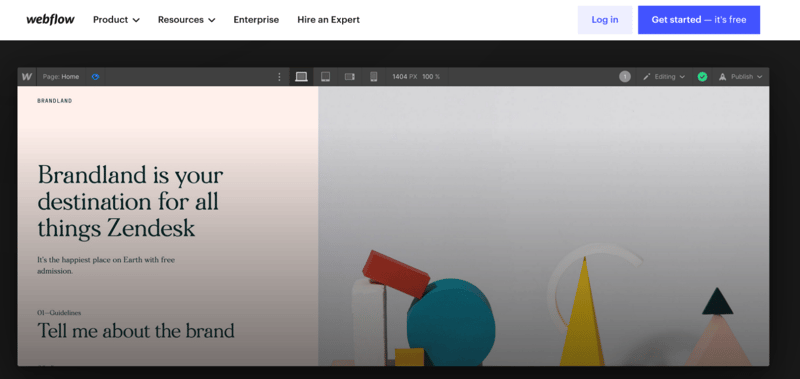The height and width of the screenshot is (379, 800).
Task: Go to the Enterprise page
Action: click(x=256, y=20)
